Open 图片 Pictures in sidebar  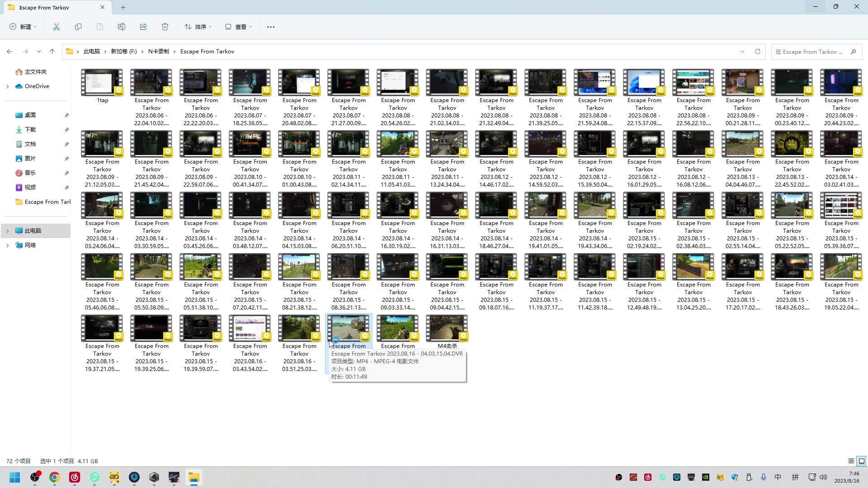coord(30,159)
